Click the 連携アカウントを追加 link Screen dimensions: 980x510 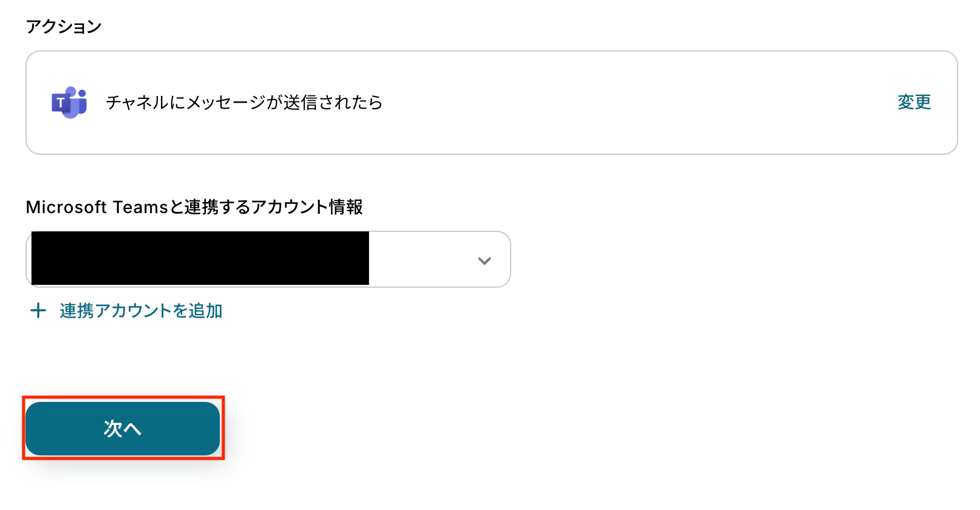click(140, 311)
